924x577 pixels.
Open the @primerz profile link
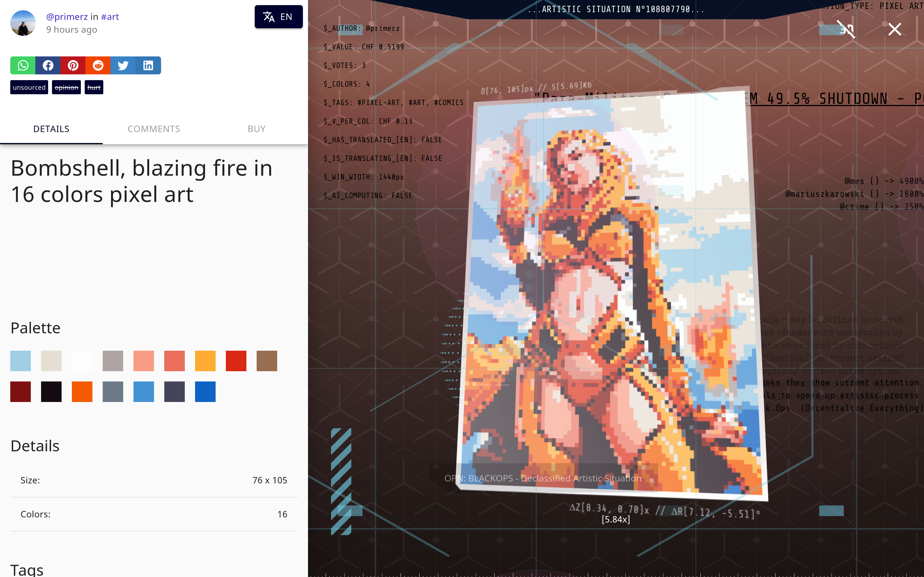click(x=67, y=17)
